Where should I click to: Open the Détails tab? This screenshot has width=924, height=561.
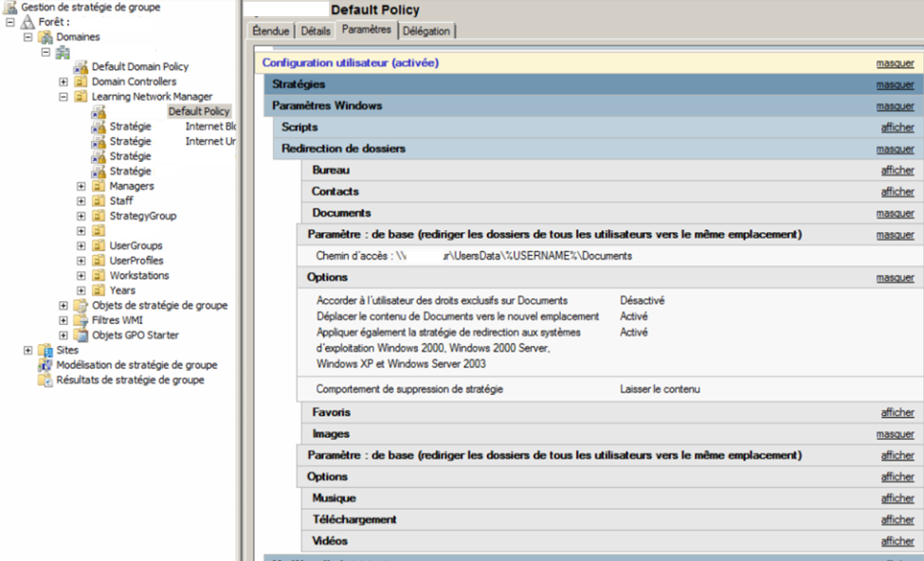tap(316, 31)
